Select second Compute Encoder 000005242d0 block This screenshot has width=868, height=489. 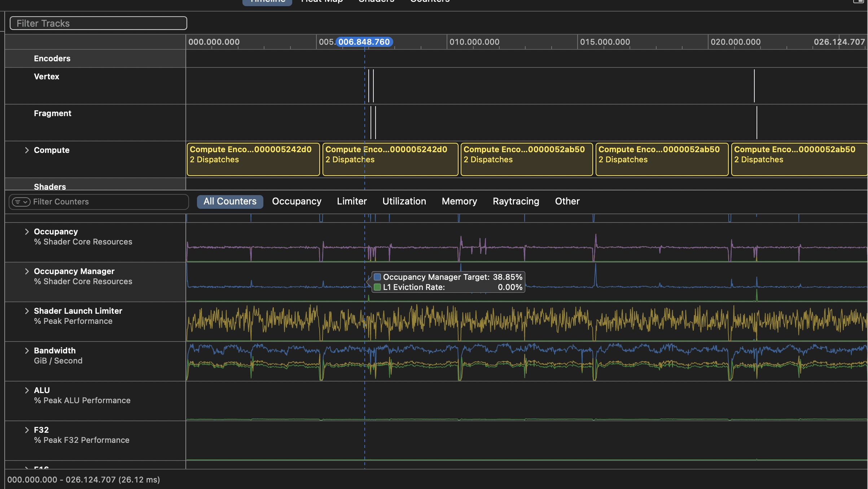[390, 159]
